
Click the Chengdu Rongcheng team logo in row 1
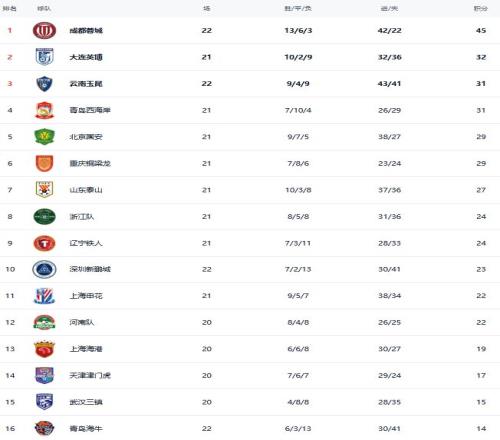click(x=44, y=30)
